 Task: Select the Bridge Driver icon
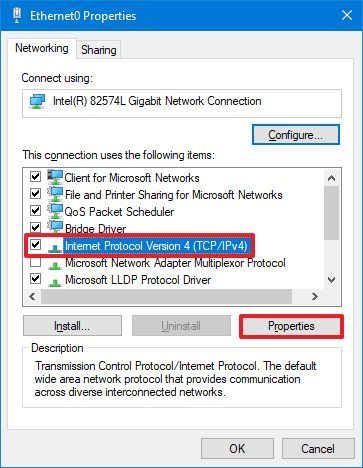click(x=55, y=227)
